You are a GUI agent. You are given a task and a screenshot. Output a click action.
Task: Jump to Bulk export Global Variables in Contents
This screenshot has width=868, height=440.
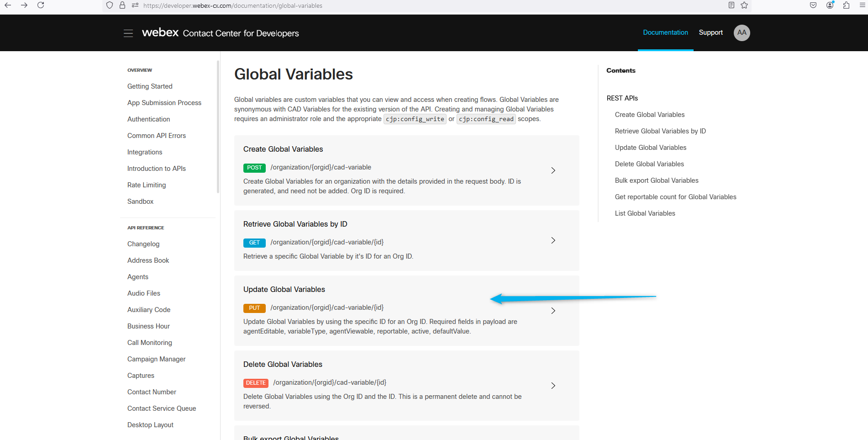click(657, 180)
